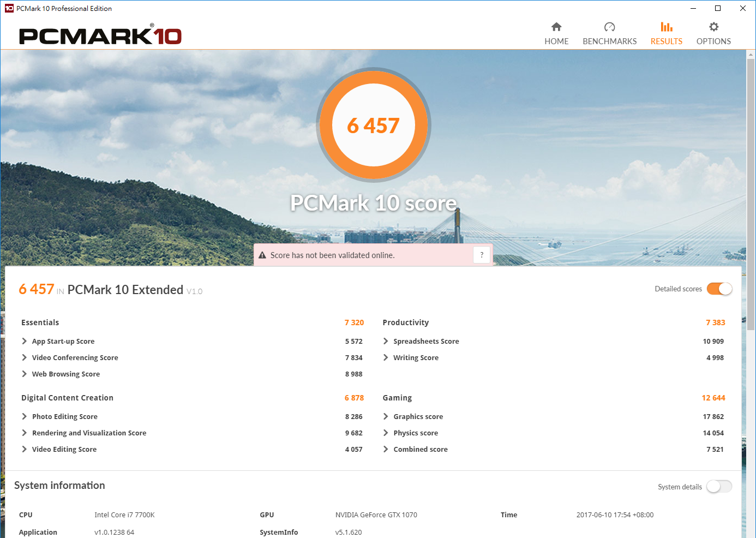This screenshot has height=538, width=756.
Task: Enable the System details toggle
Action: coord(719,487)
